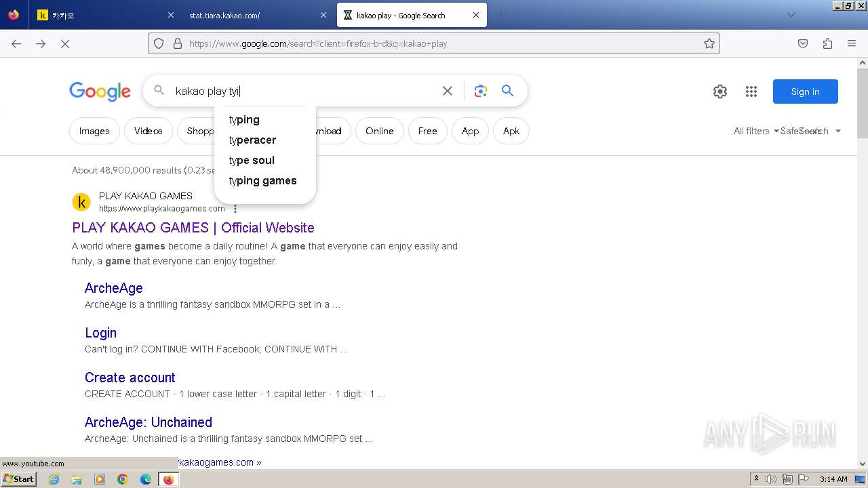Viewport: 868px width, 488px height.
Task: View site security via padlock icon
Action: 178,43
